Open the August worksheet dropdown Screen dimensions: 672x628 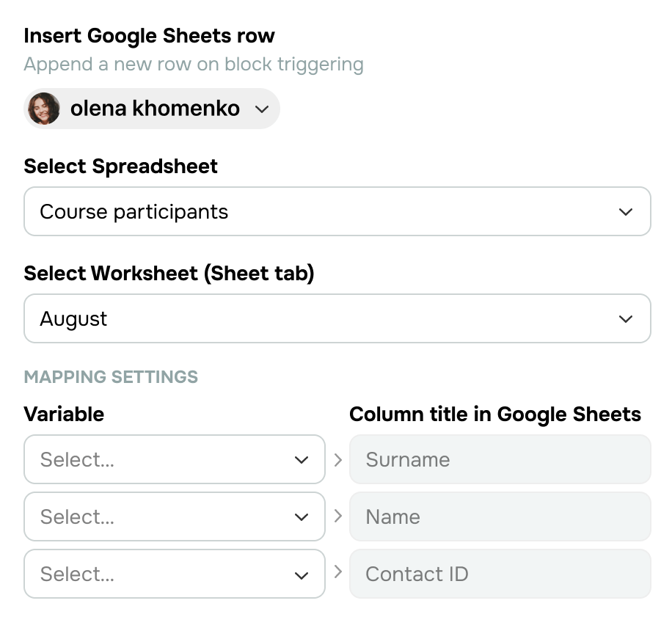coord(337,318)
